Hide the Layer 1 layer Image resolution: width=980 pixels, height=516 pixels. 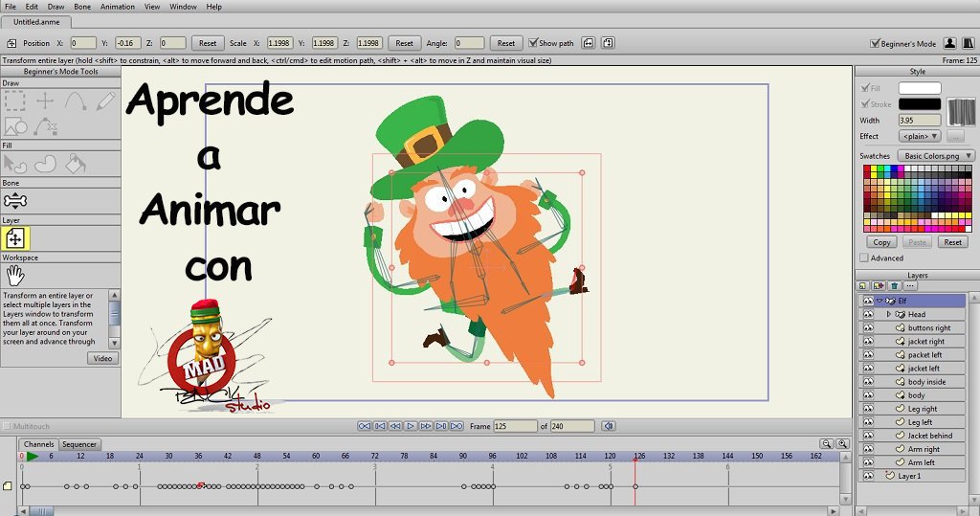click(868, 476)
